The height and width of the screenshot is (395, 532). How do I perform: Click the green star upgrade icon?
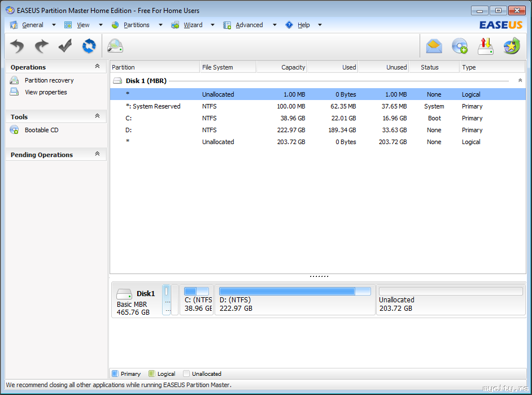coord(512,46)
